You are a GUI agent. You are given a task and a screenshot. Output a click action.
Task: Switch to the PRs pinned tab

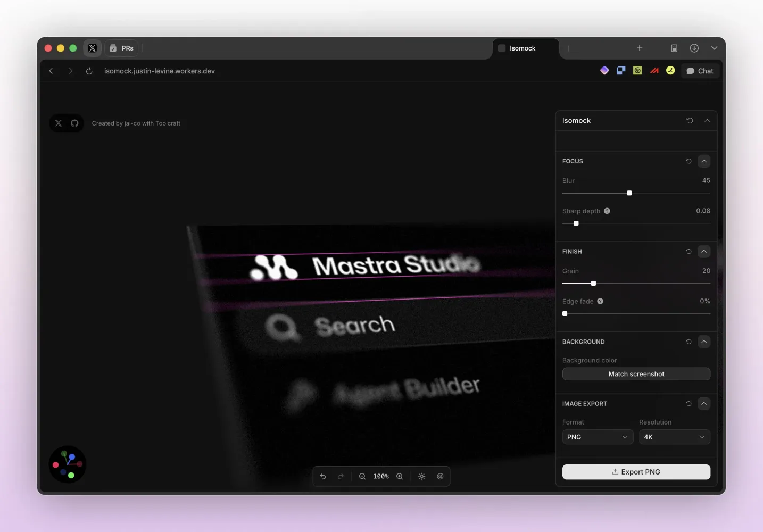click(x=122, y=48)
